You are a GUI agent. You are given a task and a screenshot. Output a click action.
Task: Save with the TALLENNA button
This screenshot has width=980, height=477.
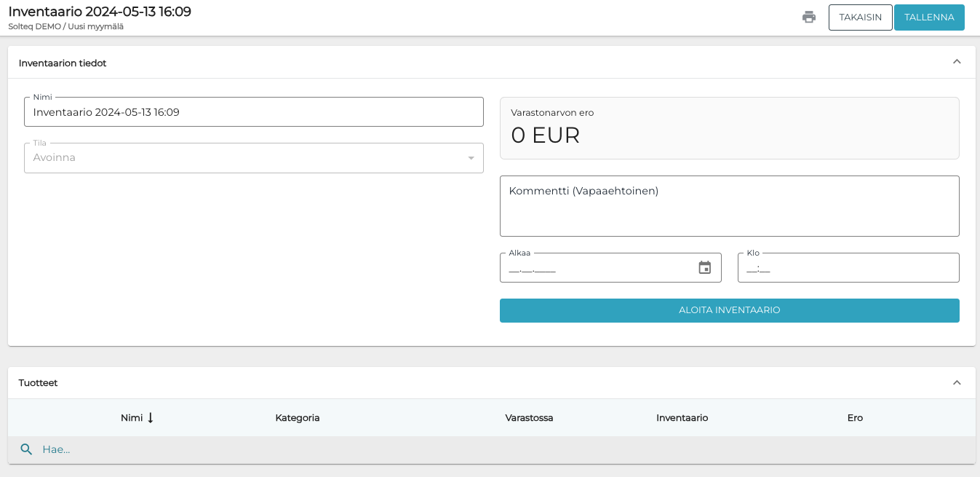click(x=928, y=17)
